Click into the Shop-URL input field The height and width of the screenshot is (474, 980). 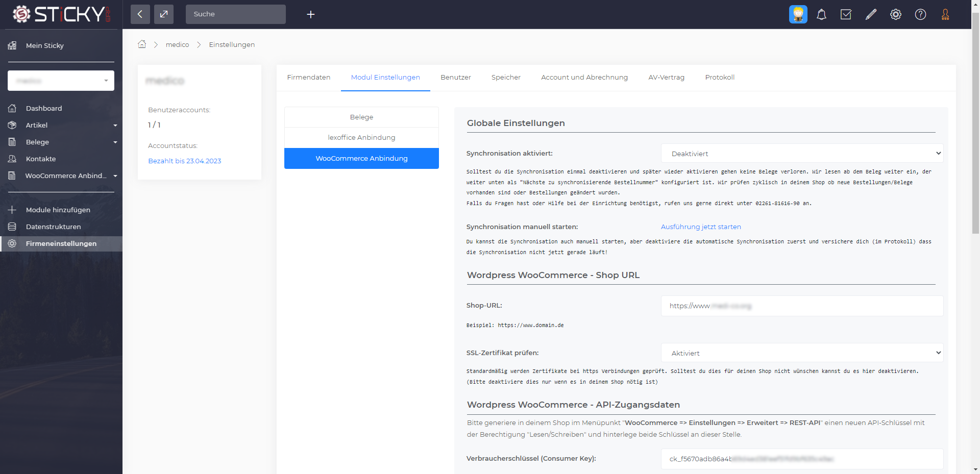(x=802, y=306)
